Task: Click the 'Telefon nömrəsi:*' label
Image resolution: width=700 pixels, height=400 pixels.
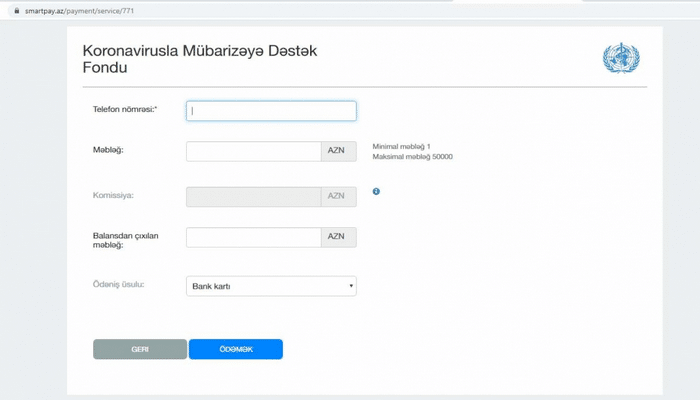Action: (x=125, y=109)
